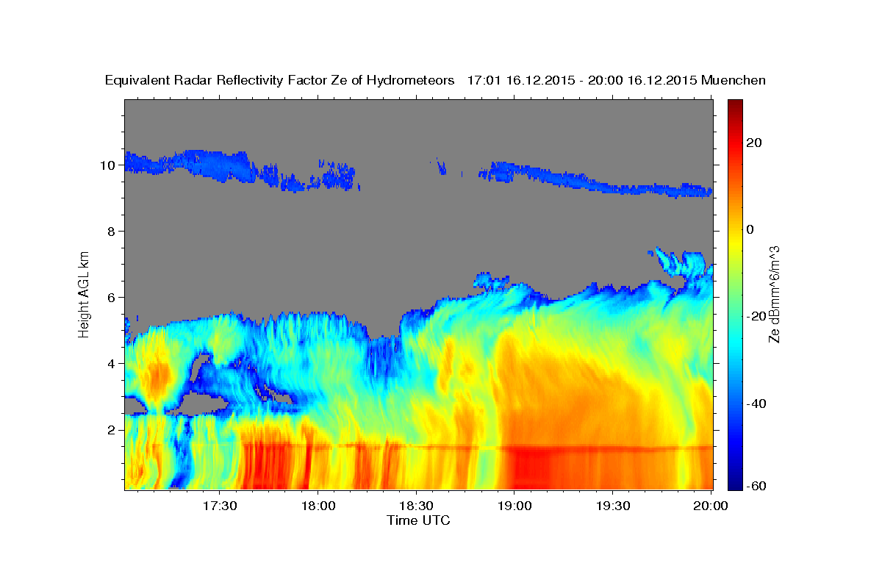Click the colorbar value label 20

753,143
